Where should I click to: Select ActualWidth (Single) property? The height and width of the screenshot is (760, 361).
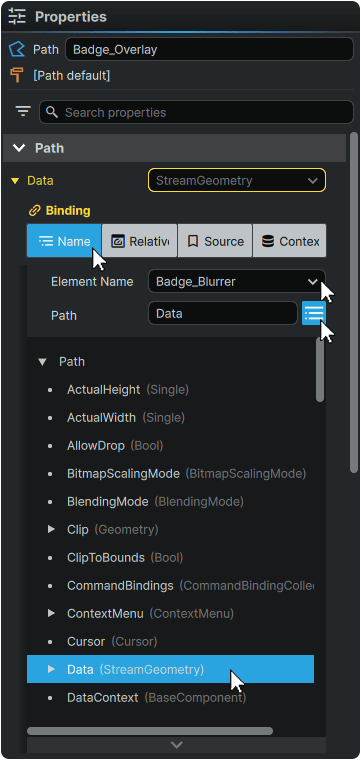click(x=171, y=417)
